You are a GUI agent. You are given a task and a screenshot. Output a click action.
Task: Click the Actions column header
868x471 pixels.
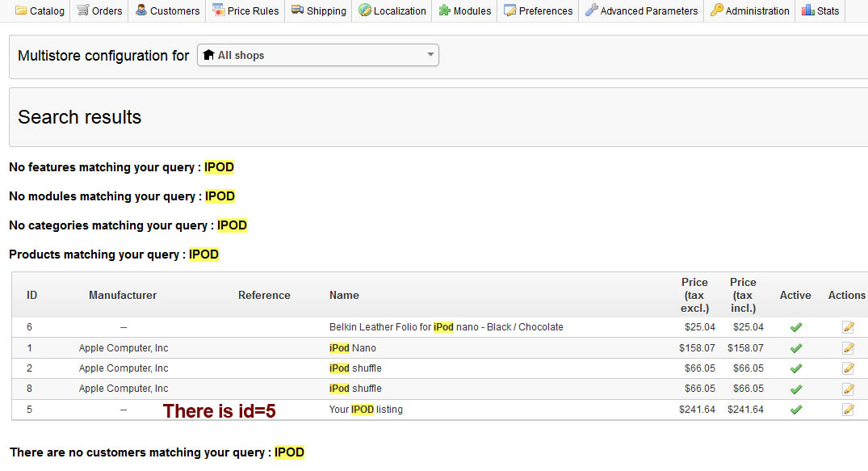coord(846,296)
